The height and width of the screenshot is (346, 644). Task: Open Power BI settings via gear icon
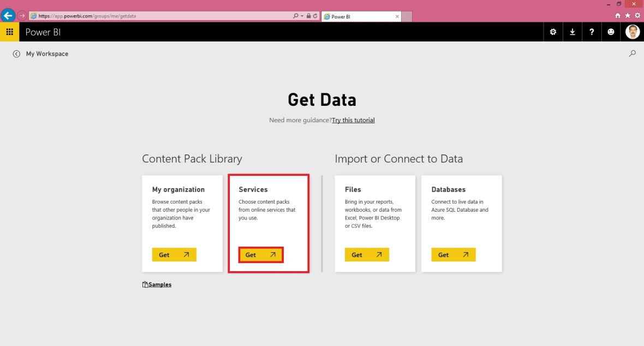tap(553, 32)
